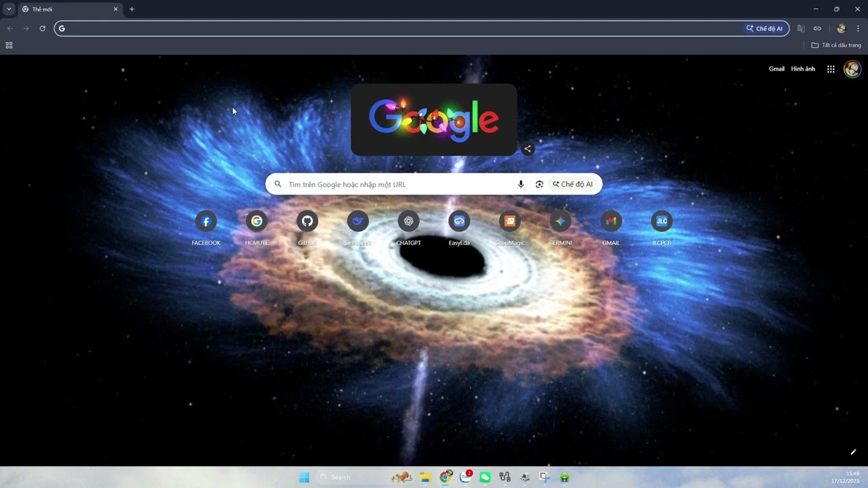
Task: Open the EasyEda shortcut
Action: pyautogui.click(x=459, y=228)
